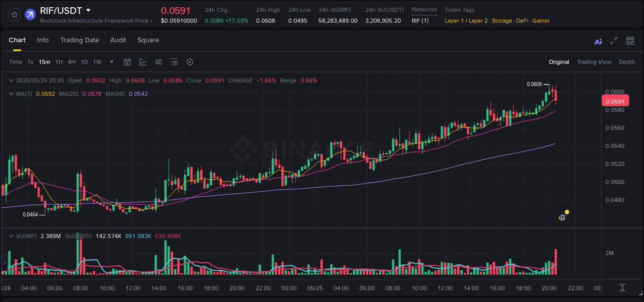The height and width of the screenshot is (302, 644).
Task: Switch to the Chart tab
Action: pos(17,40)
